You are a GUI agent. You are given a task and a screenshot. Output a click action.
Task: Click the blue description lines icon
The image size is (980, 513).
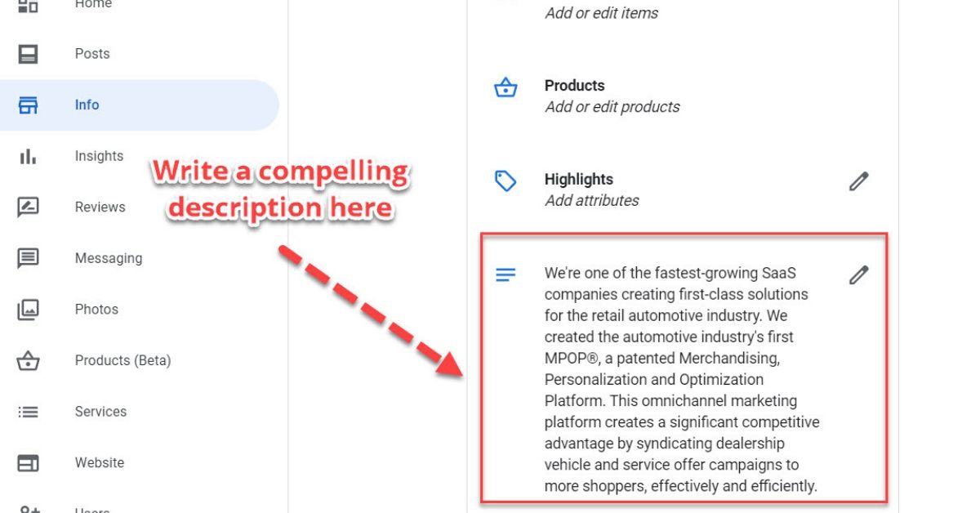coord(506,274)
